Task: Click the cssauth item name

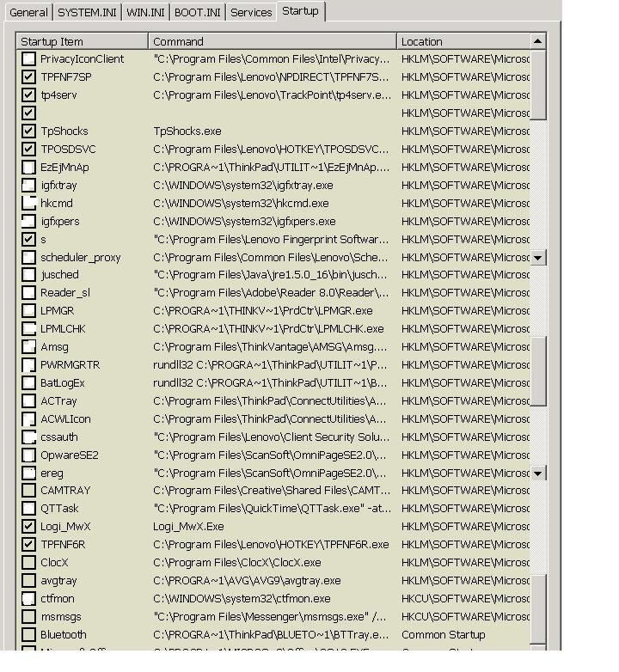Action: click(x=59, y=437)
